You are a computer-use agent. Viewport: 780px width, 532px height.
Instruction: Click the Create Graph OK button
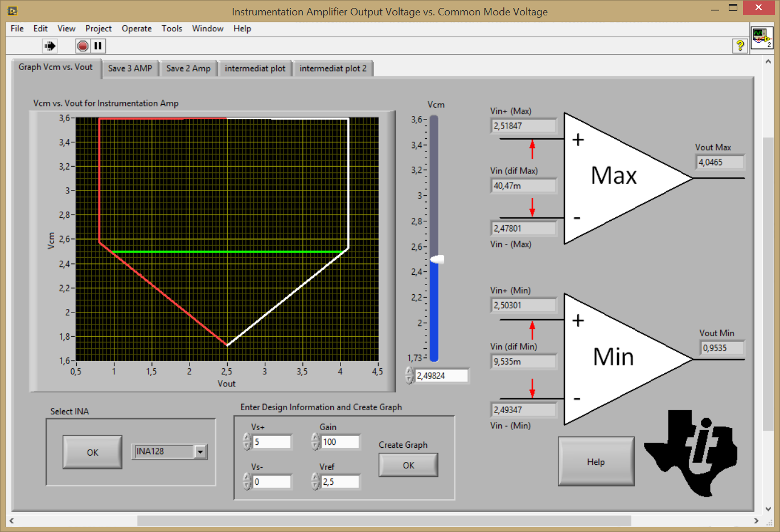(408, 465)
